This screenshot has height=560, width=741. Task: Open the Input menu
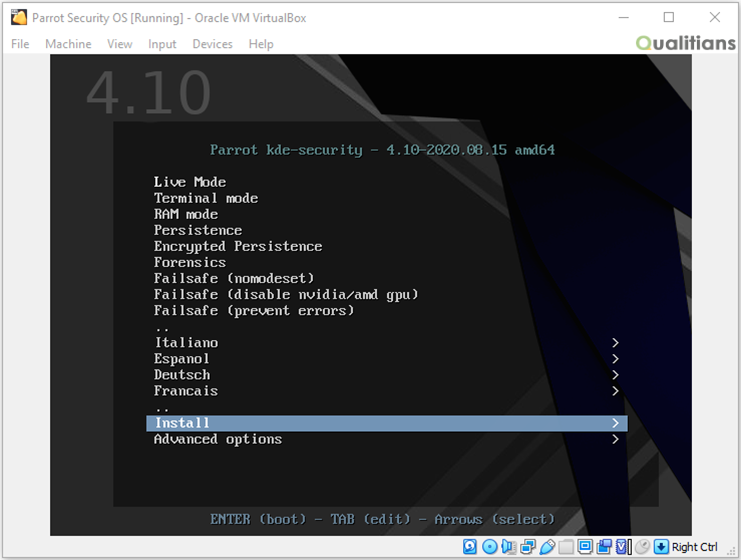(x=162, y=44)
